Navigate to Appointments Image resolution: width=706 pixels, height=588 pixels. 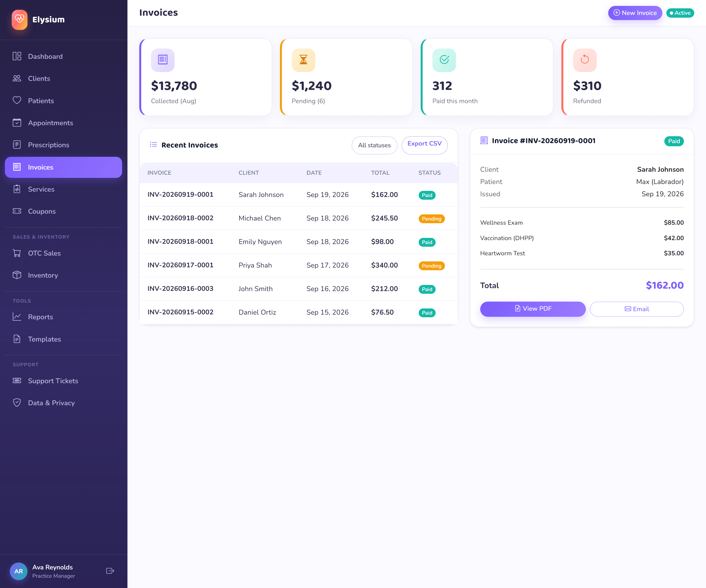[x=63, y=123]
